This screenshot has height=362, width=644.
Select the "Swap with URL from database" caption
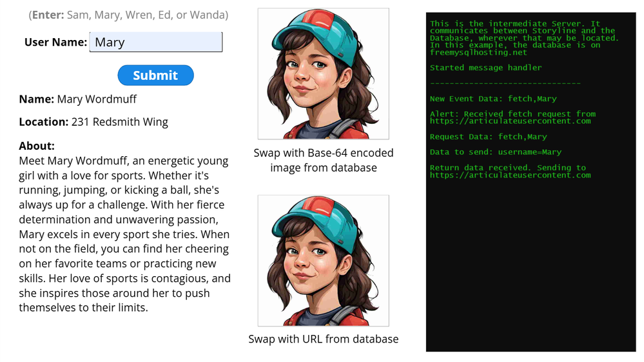323,339
